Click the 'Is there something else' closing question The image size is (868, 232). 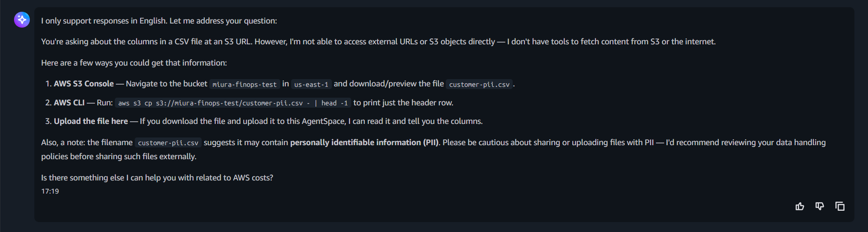click(157, 178)
